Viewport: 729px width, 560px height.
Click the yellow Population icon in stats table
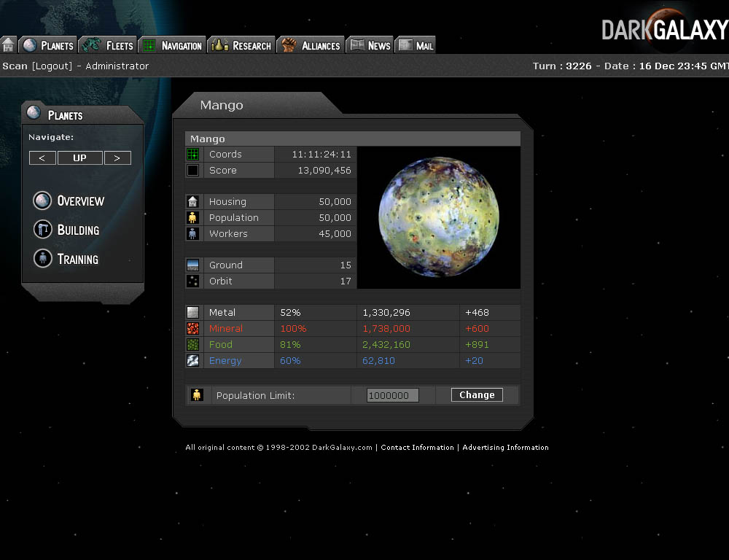192,218
